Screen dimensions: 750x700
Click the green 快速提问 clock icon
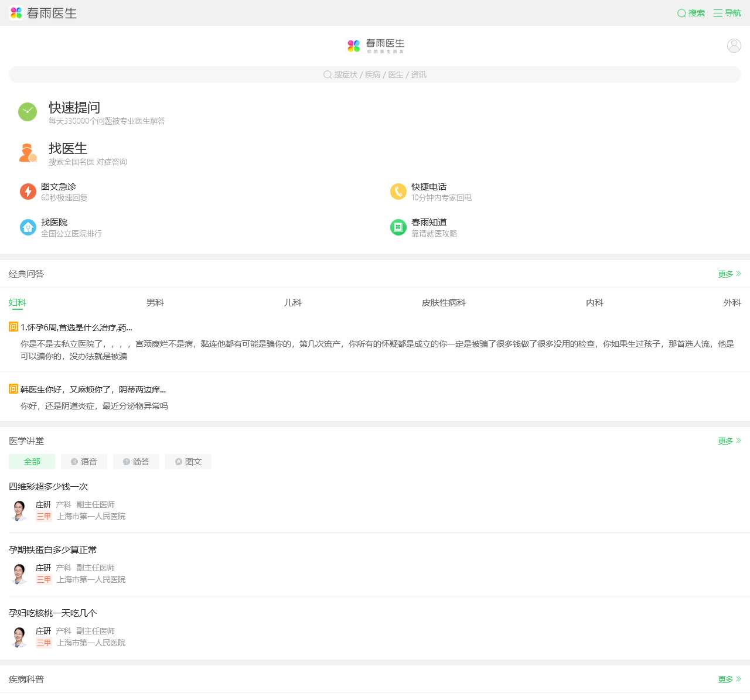point(28,112)
